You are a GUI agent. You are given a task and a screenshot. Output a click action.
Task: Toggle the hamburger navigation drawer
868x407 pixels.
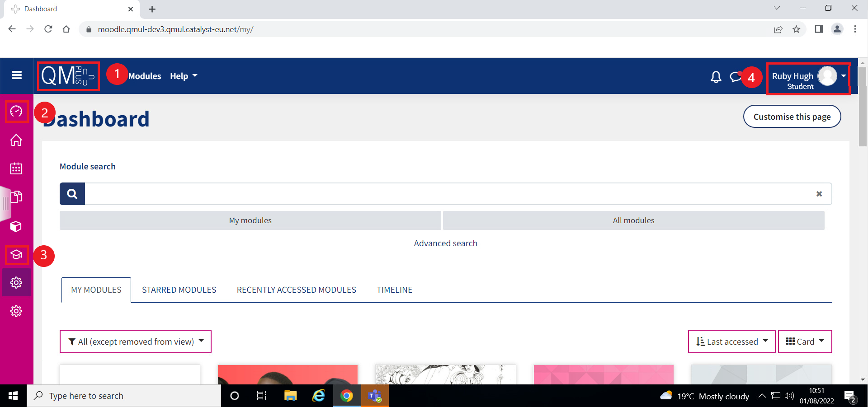coord(16,75)
